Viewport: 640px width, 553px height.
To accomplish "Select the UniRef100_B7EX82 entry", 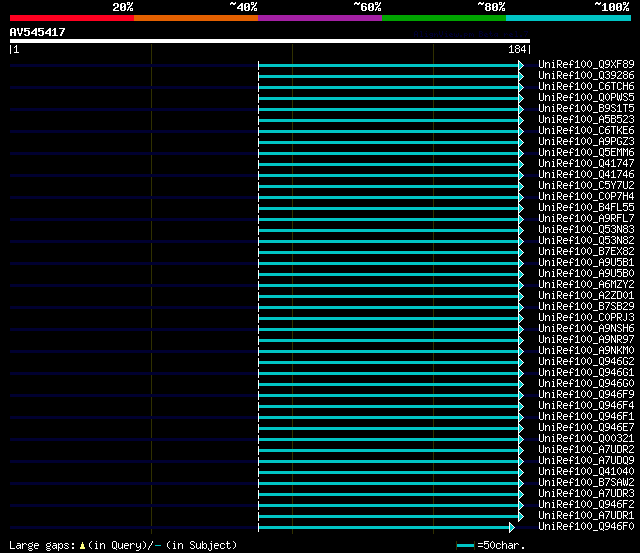I will (586, 252).
